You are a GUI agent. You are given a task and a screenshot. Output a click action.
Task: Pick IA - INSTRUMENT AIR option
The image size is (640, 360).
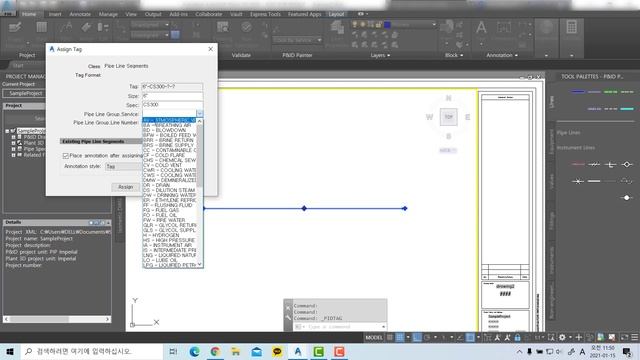[x=169, y=245]
